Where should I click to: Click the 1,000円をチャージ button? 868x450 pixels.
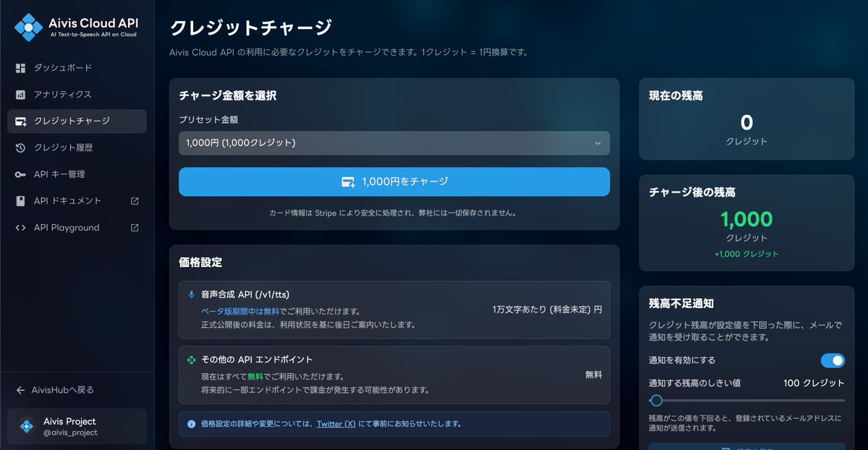(394, 182)
